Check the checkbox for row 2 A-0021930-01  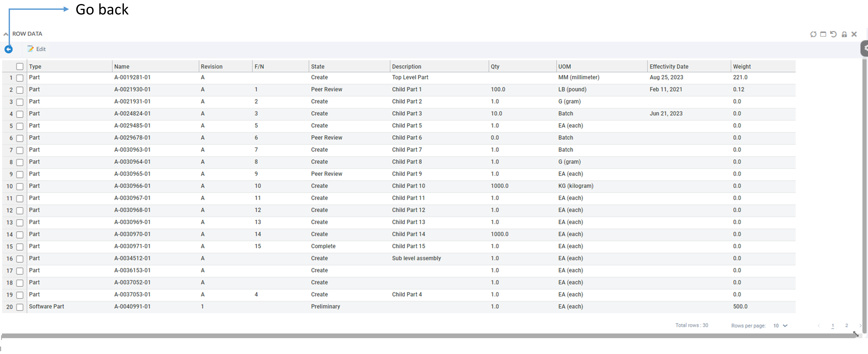(x=20, y=90)
